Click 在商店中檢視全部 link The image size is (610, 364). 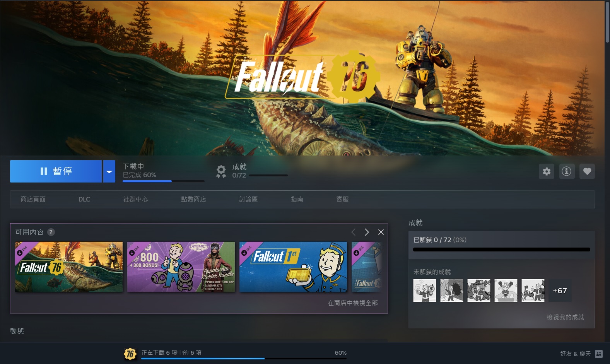tap(353, 303)
